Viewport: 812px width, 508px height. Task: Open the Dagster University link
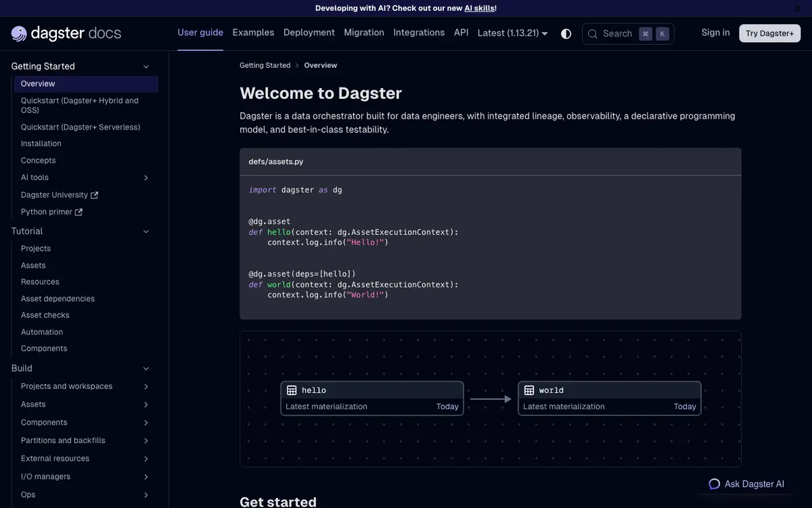click(x=60, y=195)
